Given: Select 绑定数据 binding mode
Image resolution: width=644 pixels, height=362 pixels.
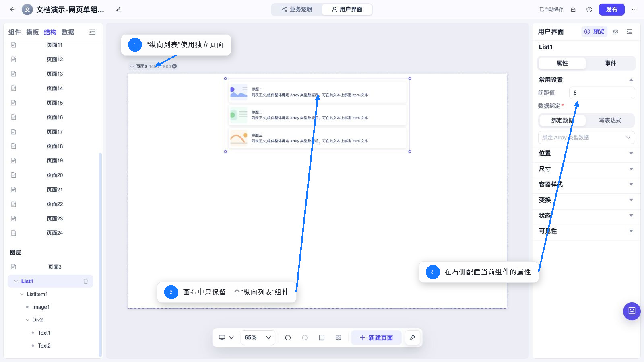Looking at the screenshot, I should (x=562, y=121).
